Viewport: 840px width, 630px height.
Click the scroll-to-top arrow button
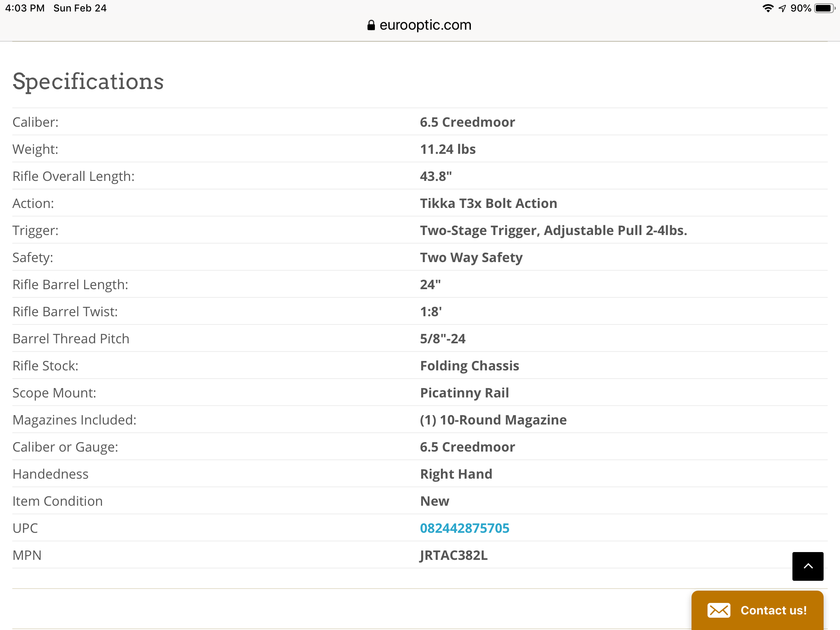(808, 566)
